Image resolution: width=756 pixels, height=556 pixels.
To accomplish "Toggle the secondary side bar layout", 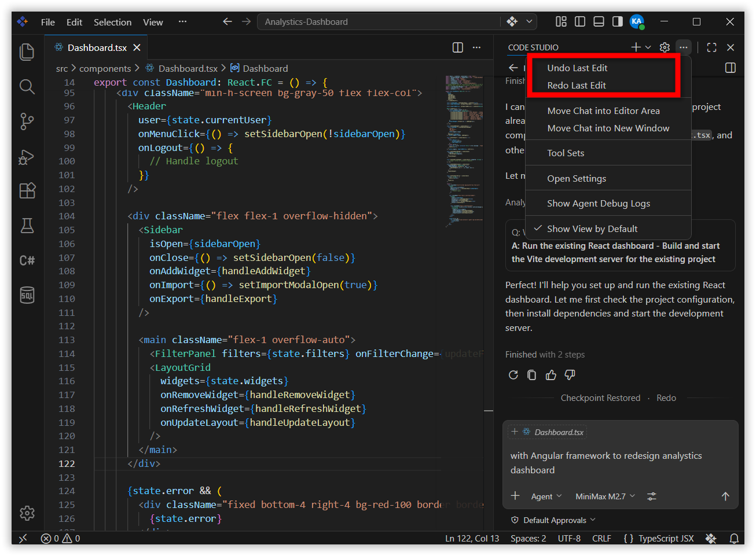I will [618, 22].
